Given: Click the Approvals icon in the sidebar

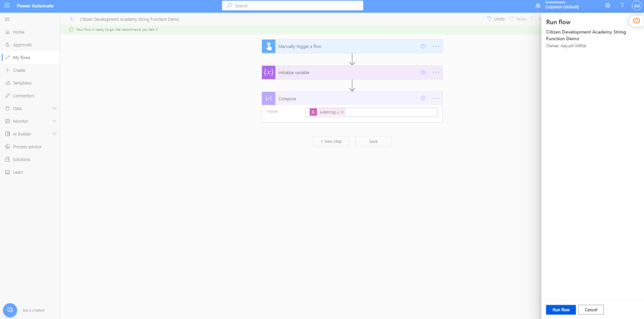Looking at the screenshot, I should [x=8, y=45].
